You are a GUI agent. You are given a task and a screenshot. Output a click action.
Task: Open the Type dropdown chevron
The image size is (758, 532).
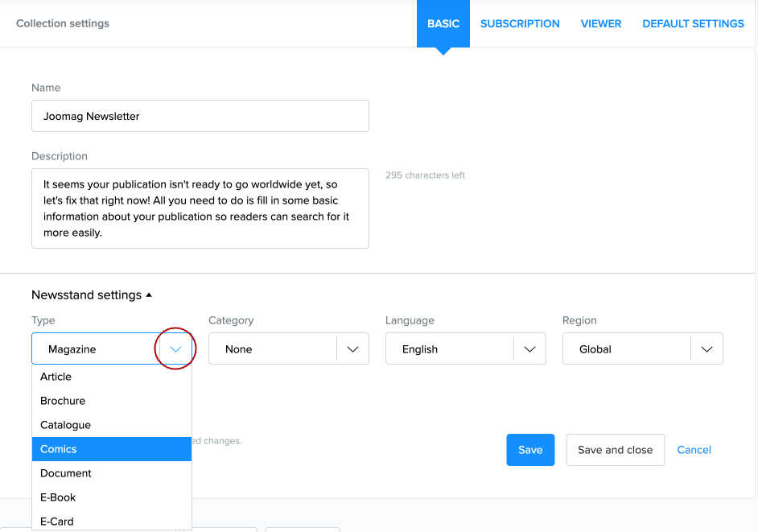point(175,349)
